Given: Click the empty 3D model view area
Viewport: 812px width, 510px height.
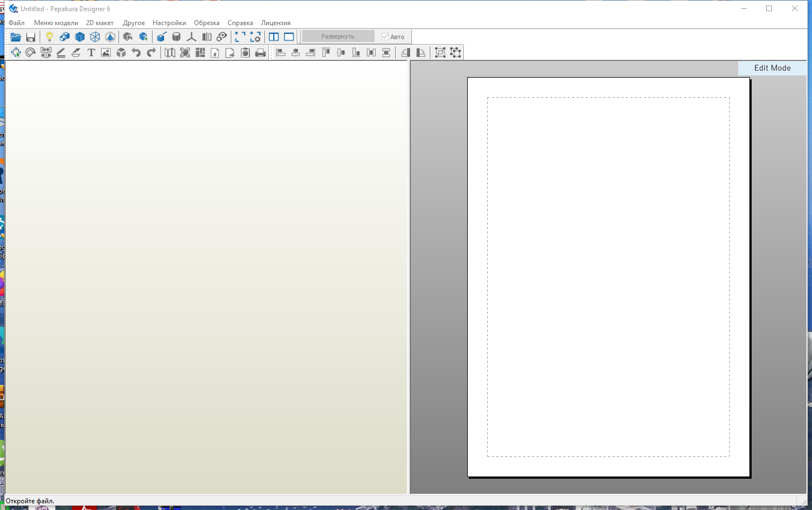Looking at the screenshot, I should 206,277.
